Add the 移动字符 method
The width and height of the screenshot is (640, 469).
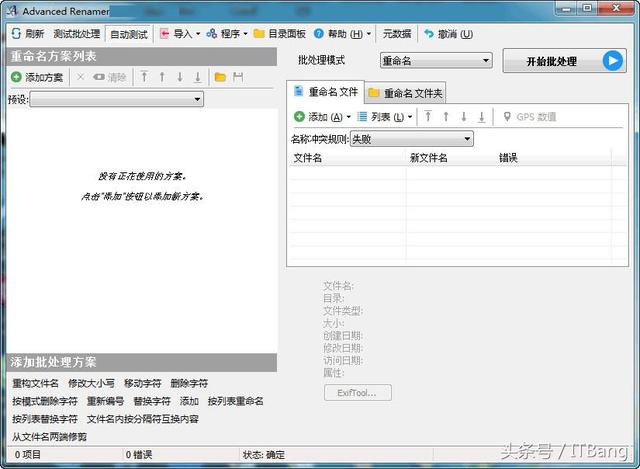142,383
